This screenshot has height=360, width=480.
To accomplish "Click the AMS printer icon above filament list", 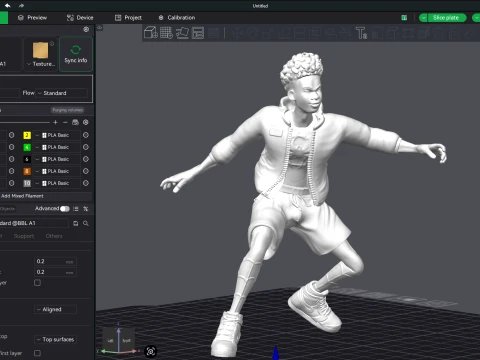I will (x=75, y=122).
